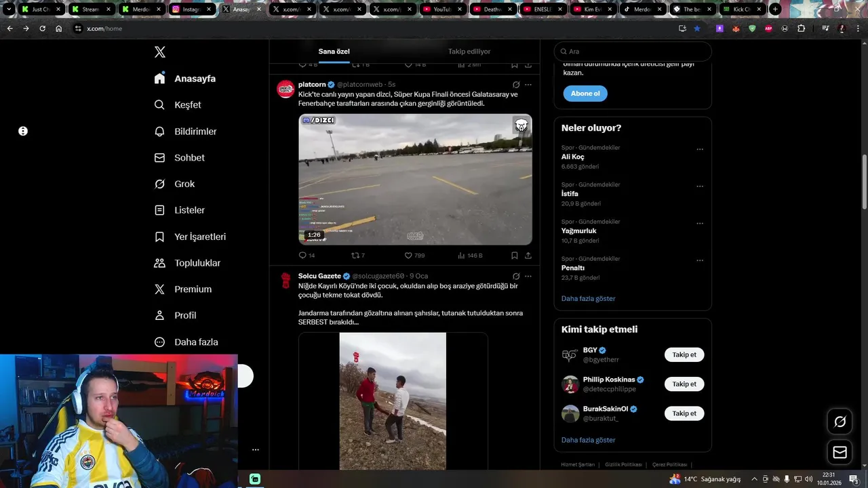Open the İstifa trending topic
Image resolution: width=868 pixels, height=488 pixels.
tap(570, 194)
